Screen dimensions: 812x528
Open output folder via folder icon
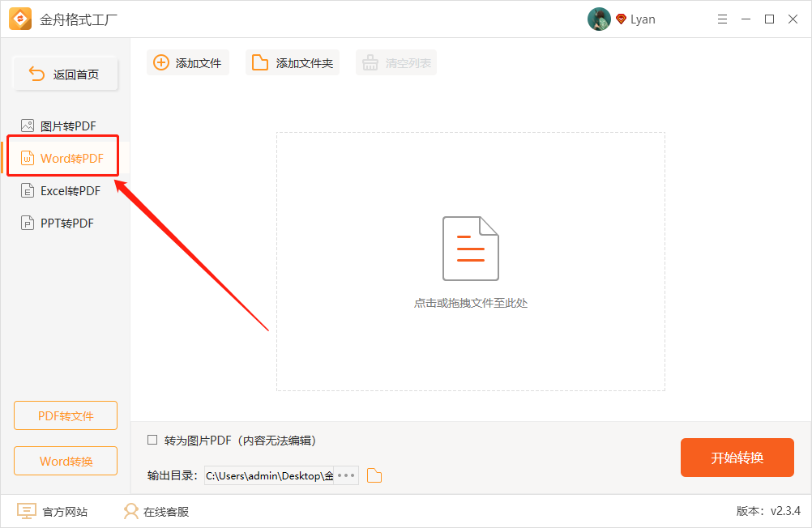click(374, 475)
